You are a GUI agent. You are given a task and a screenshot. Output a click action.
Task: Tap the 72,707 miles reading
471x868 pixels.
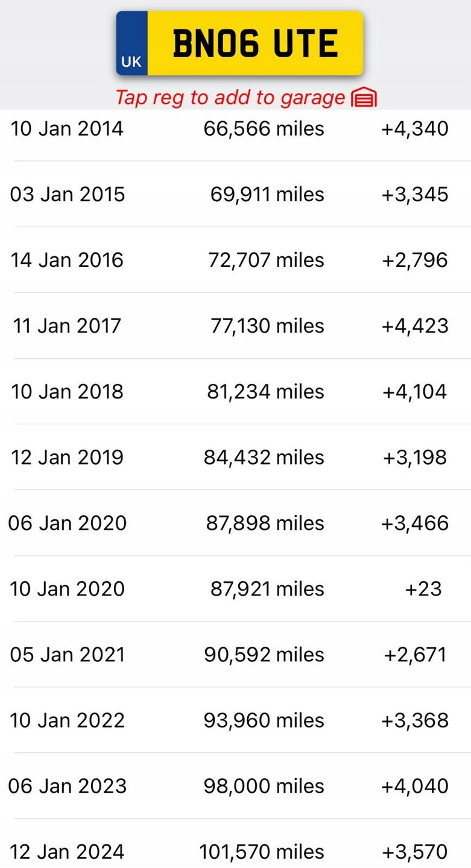click(267, 260)
